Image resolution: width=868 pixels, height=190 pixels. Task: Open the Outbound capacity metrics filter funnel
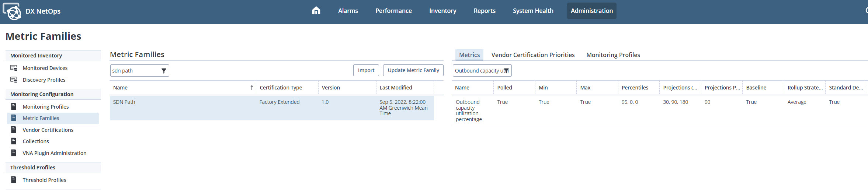coord(506,71)
